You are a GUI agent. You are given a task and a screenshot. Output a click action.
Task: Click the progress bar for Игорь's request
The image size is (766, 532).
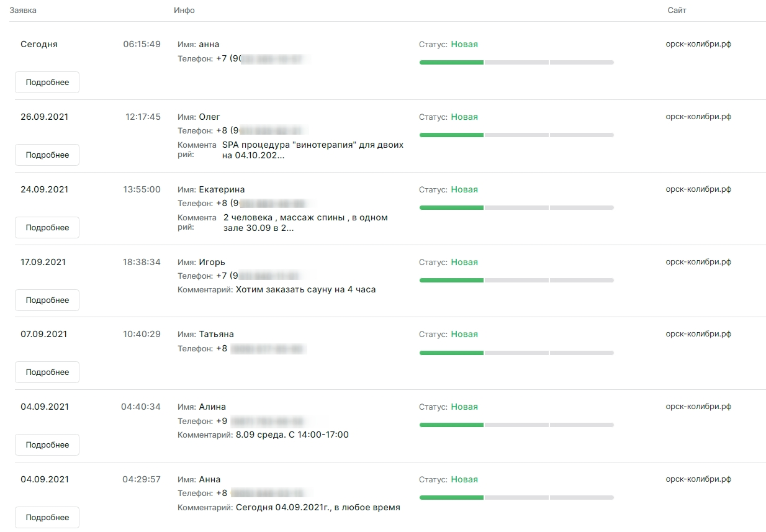516,280
